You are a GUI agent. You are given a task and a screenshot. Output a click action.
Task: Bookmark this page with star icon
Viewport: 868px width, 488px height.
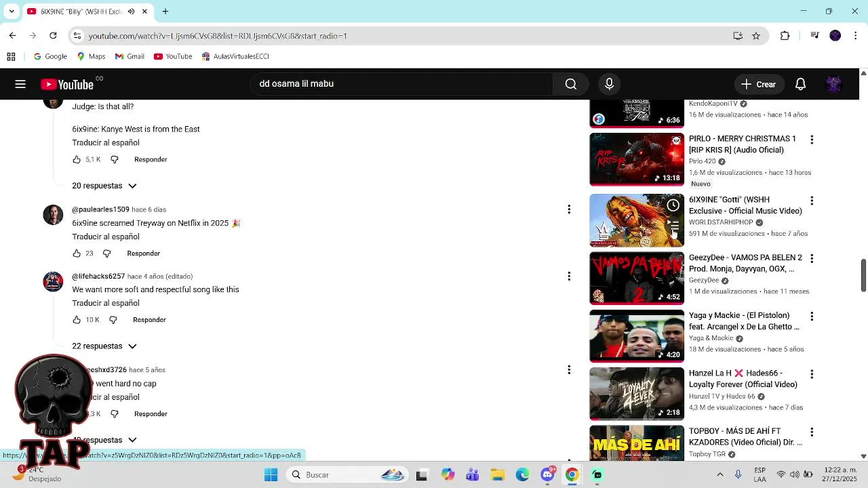point(756,36)
